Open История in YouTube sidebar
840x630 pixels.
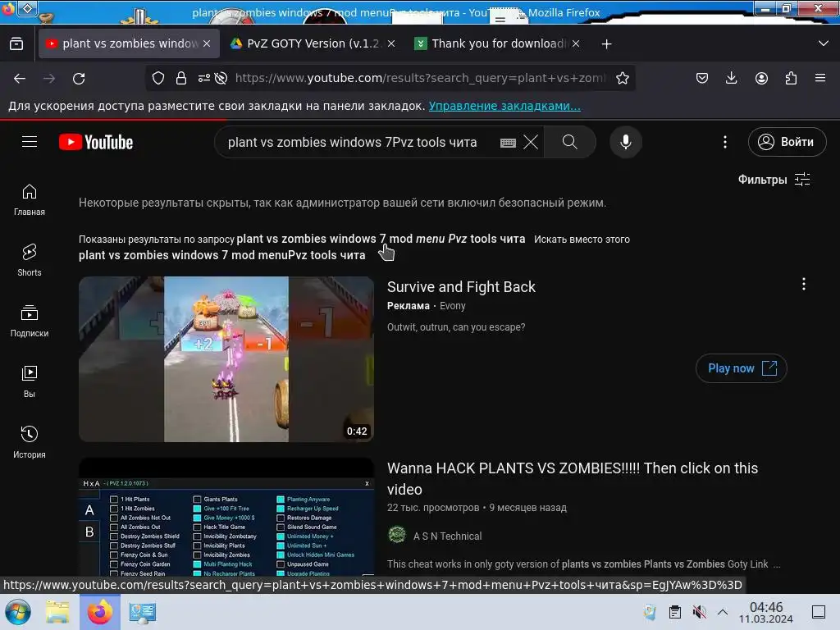30,442
